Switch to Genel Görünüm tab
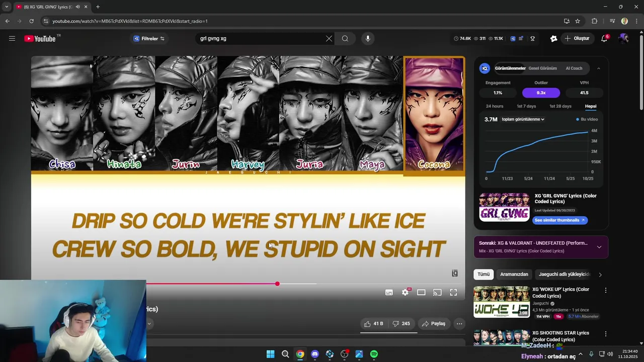644x362 pixels. pos(542,68)
